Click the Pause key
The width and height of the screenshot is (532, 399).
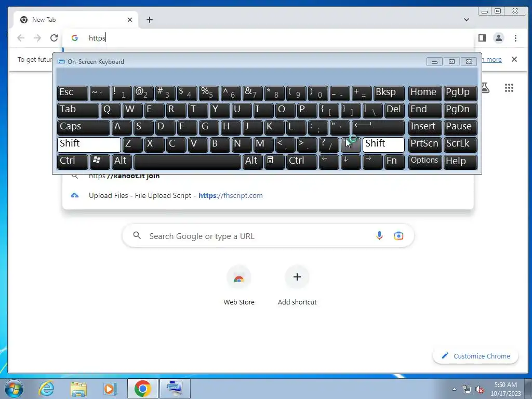[x=460, y=128]
